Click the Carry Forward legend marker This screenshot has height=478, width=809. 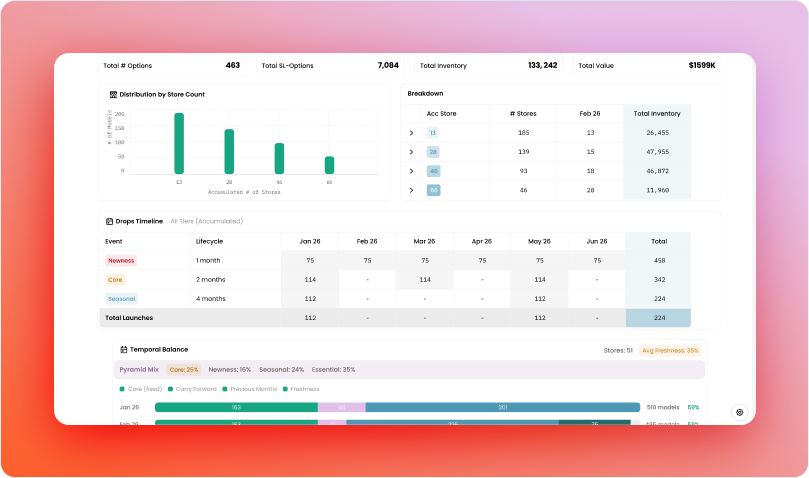pos(171,389)
